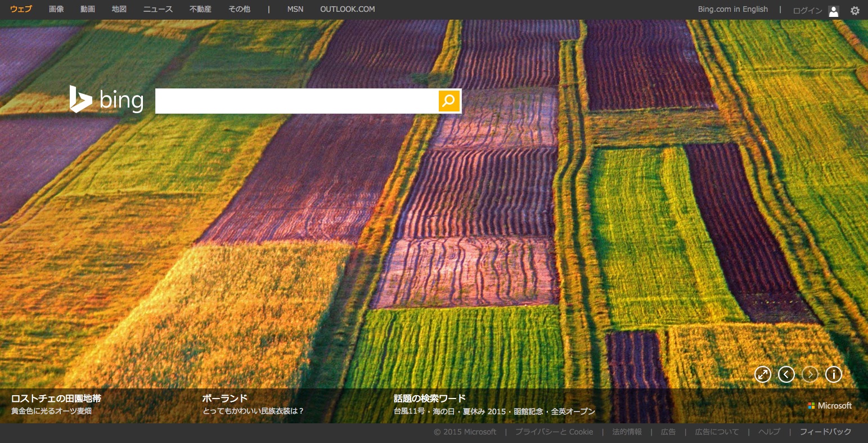Click the Bing logo

click(x=107, y=100)
